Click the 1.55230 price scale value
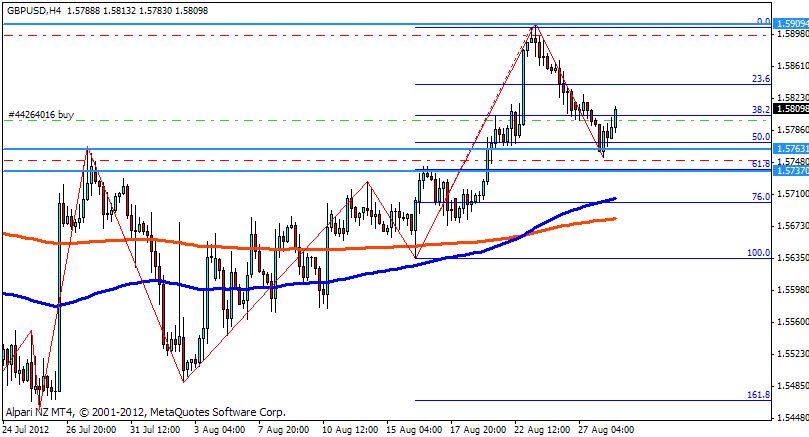 point(793,353)
